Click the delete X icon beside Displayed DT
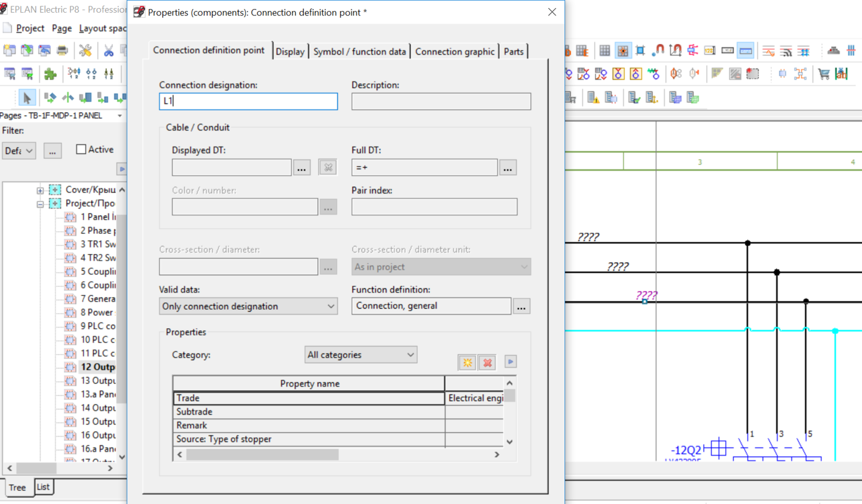This screenshot has width=862, height=504. (328, 168)
